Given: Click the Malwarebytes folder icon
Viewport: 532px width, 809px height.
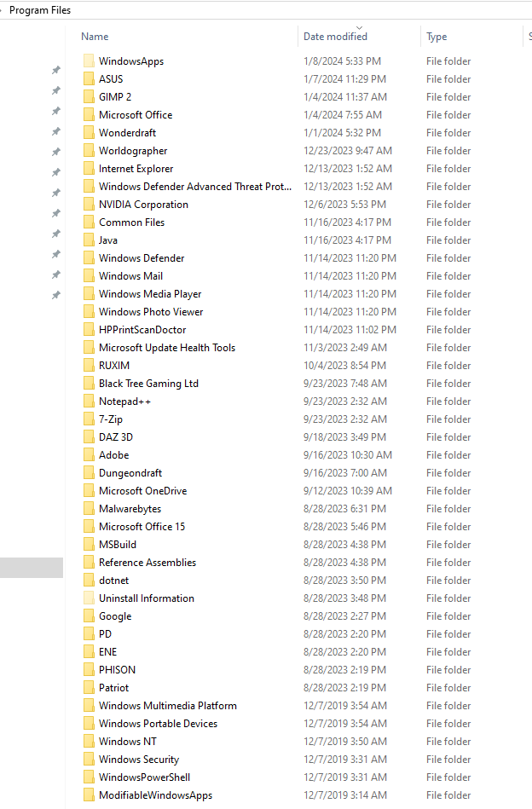Looking at the screenshot, I should (89, 509).
